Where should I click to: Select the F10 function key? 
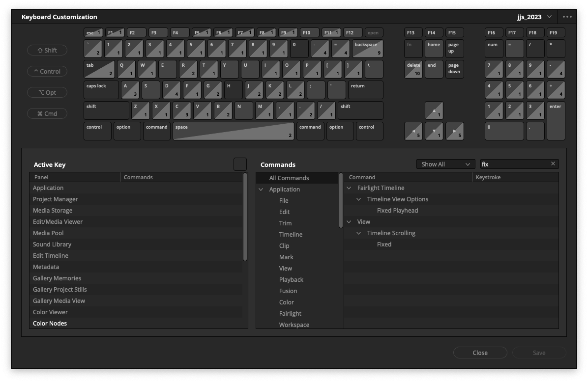coord(309,32)
